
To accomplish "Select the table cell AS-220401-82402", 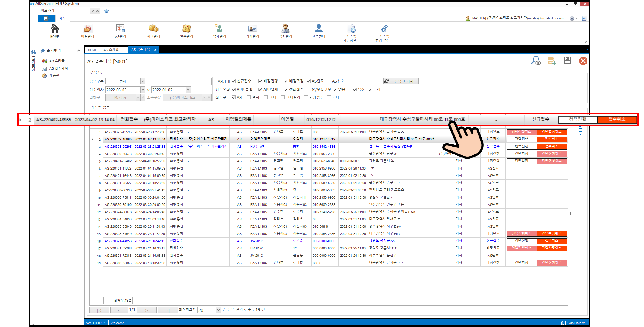I will pos(118,161).
